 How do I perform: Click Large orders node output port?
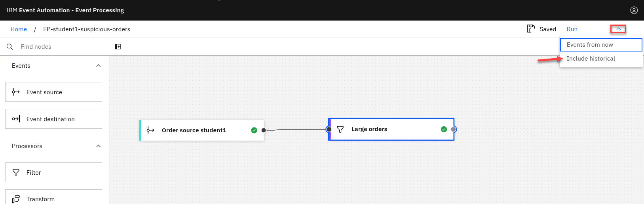pos(454,129)
